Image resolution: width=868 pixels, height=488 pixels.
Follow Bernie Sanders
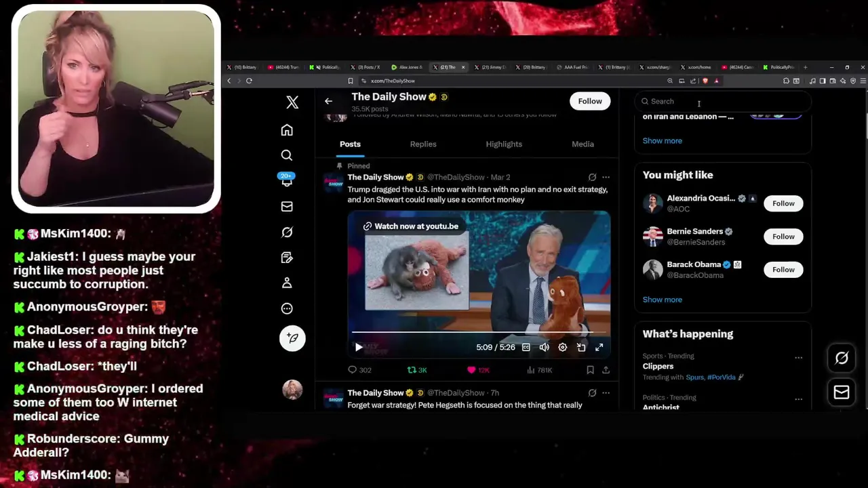[x=783, y=237]
